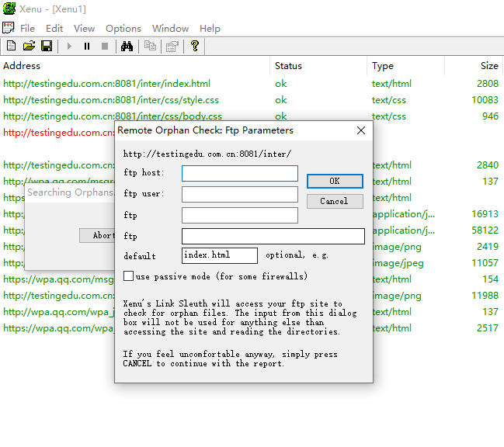The height and width of the screenshot is (447, 504).
Task: Focus the ftp host input field
Action: 240,173
